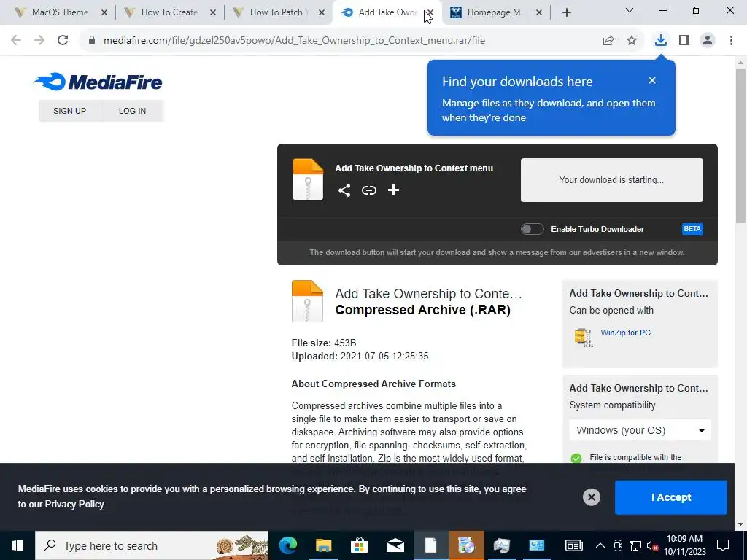Go forward with the forward arrow

pos(39,40)
